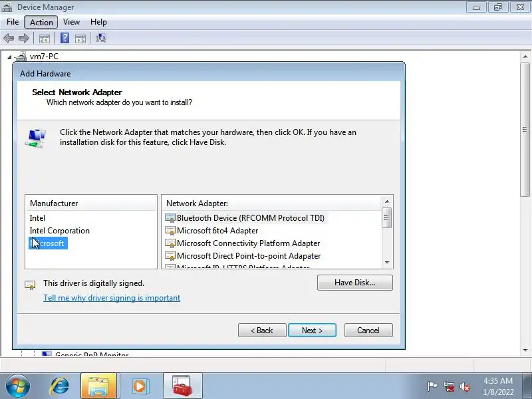Image resolution: width=532 pixels, height=399 pixels.
Task: Open the View menu
Action: 71,22
